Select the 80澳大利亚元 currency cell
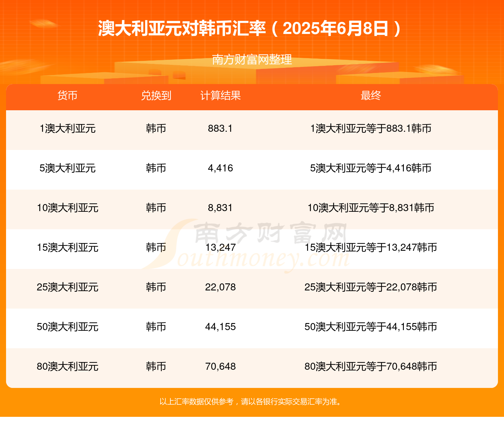The width and height of the screenshot is (504, 437). coord(68,366)
